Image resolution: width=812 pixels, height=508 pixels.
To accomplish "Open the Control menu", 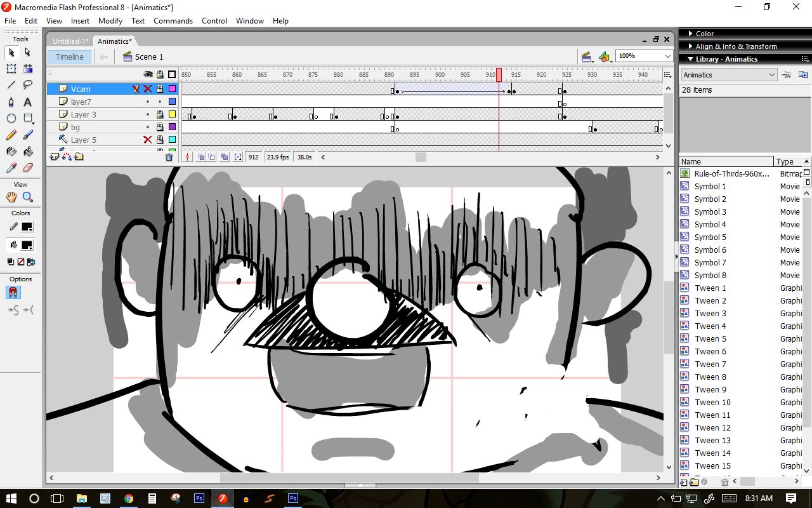I will (x=214, y=20).
